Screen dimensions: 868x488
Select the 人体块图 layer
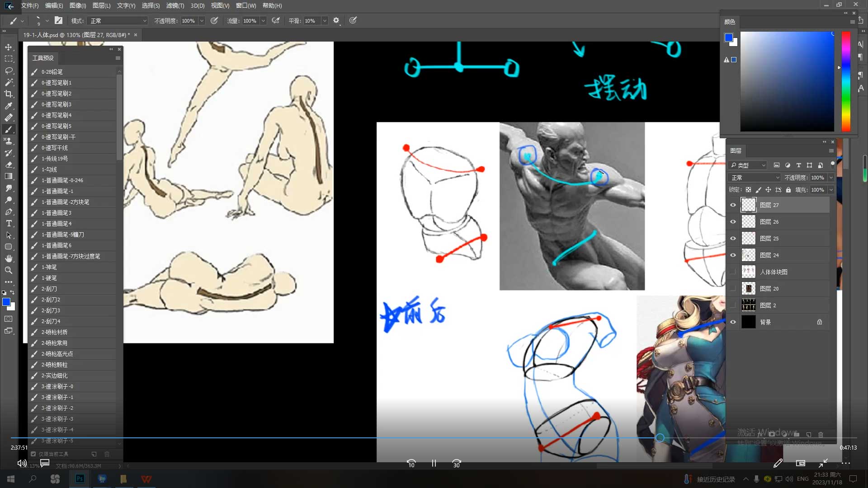(774, 272)
